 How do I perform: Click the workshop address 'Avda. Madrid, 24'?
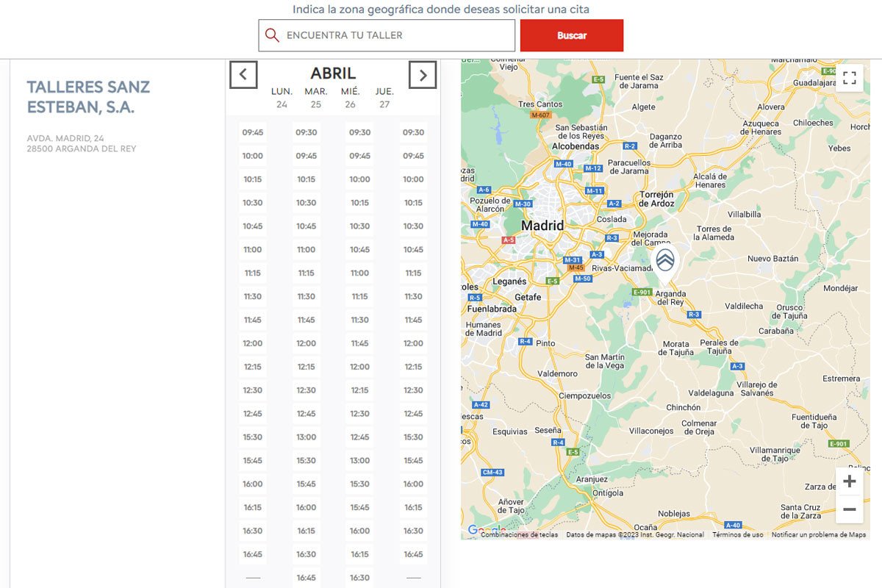coord(65,138)
